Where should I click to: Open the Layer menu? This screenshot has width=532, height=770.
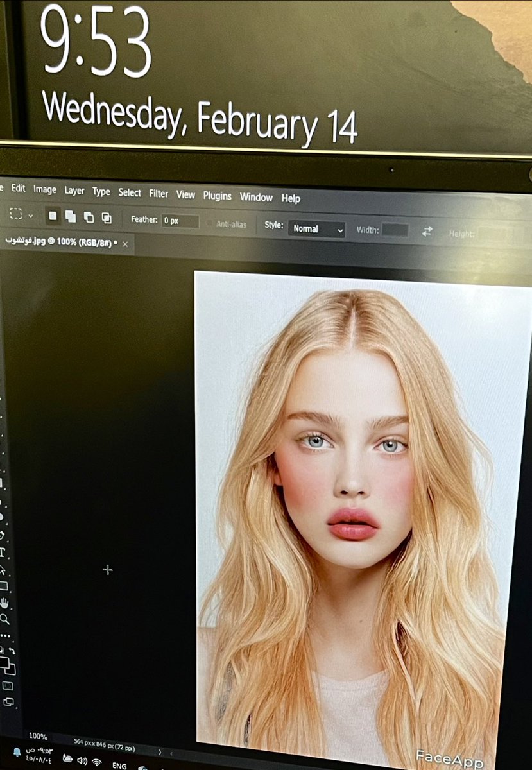(74, 191)
